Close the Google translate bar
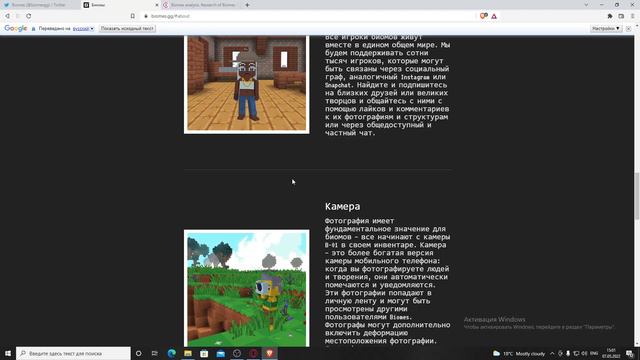The height and width of the screenshot is (360, 640). click(x=629, y=29)
